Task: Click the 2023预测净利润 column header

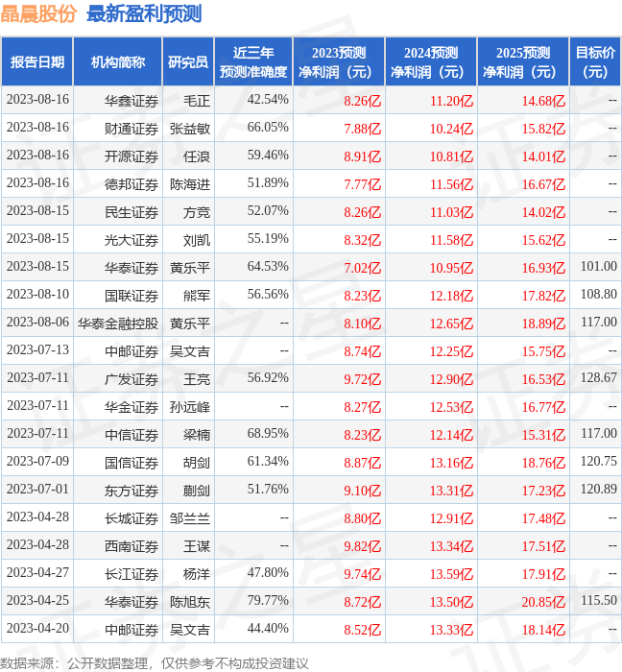Action: coord(339,62)
